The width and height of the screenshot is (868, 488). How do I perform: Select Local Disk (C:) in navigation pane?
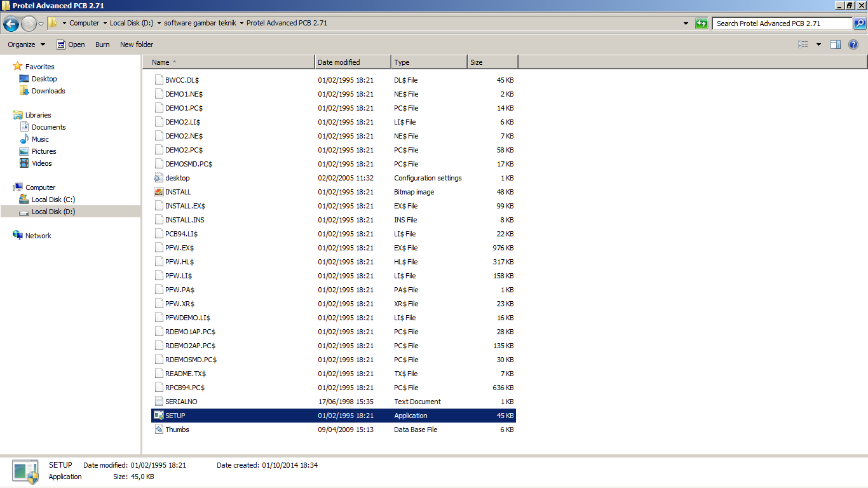point(53,200)
